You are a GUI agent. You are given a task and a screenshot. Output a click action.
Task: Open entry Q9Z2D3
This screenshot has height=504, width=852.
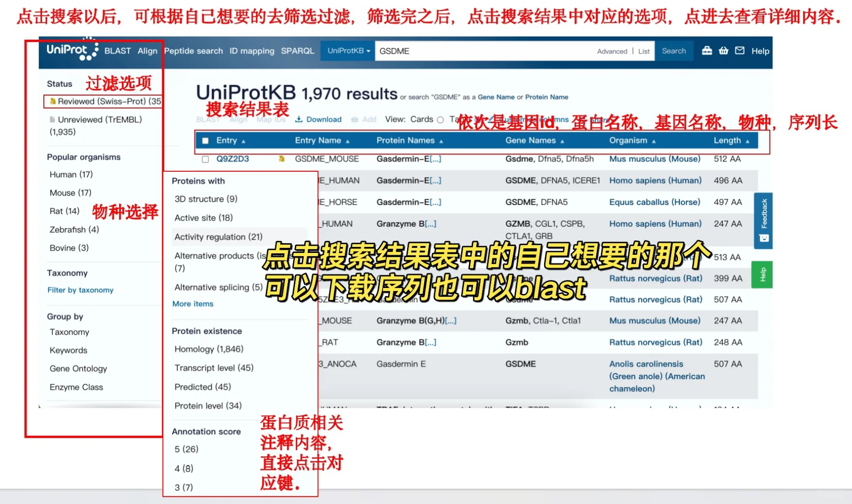pos(232,159)
